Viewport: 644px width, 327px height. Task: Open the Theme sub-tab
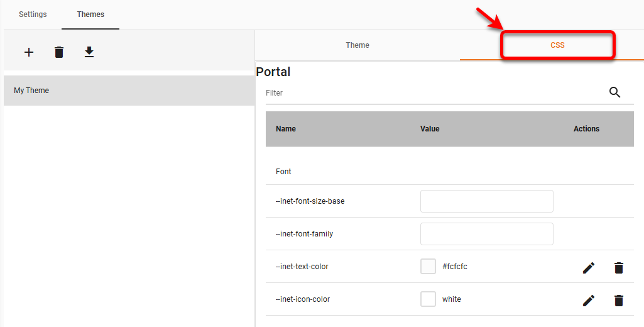pyautogui.click(x=357, y=45)
